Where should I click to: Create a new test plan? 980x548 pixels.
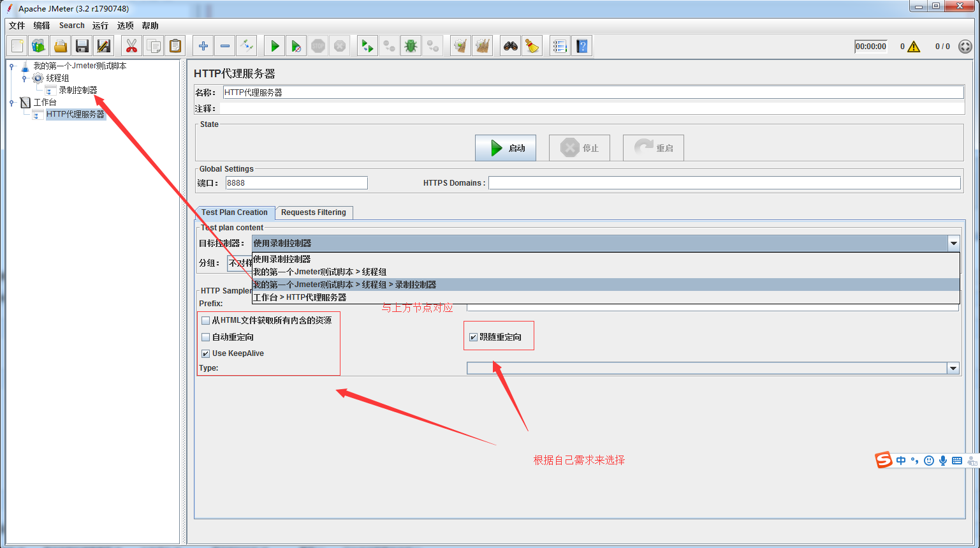point(17,46)
